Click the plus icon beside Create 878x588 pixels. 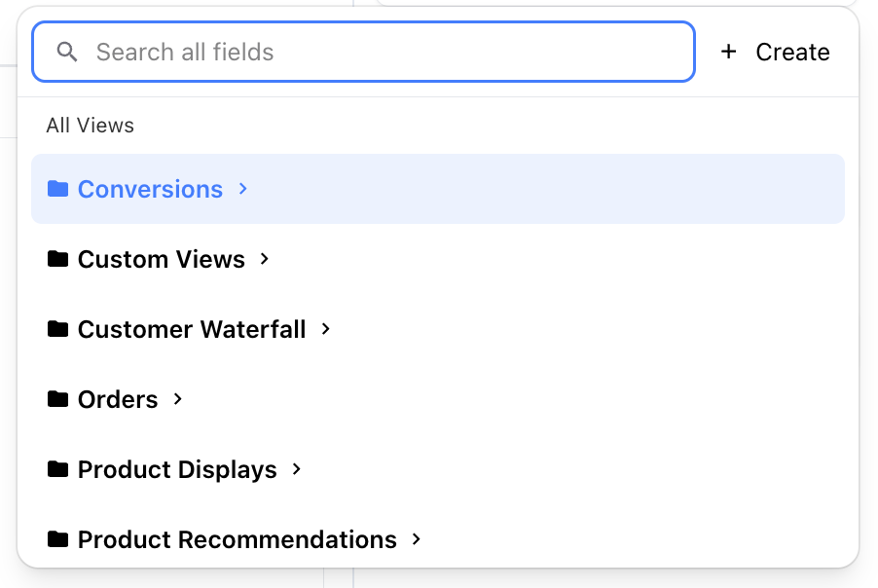coord(728,53)
